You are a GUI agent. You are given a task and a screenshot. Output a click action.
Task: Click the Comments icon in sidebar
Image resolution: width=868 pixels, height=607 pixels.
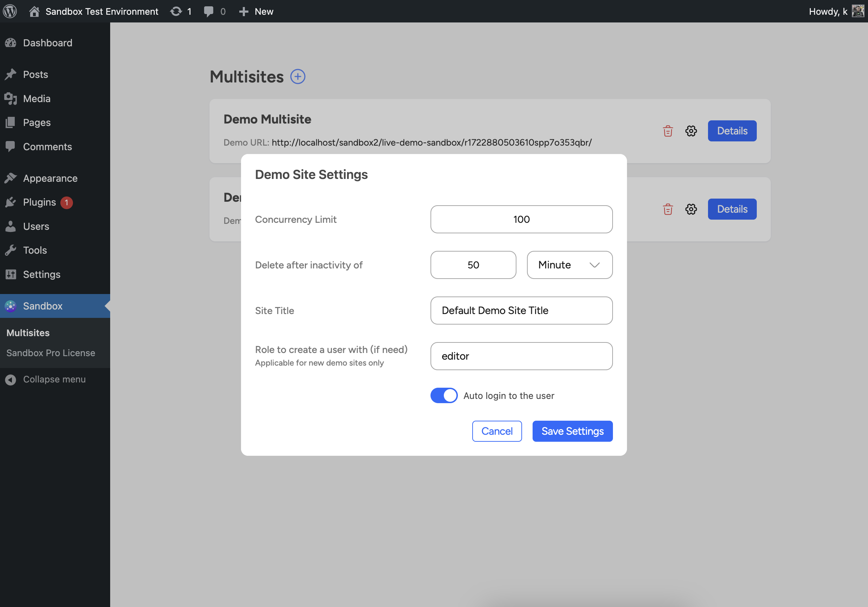pos(11,147)
